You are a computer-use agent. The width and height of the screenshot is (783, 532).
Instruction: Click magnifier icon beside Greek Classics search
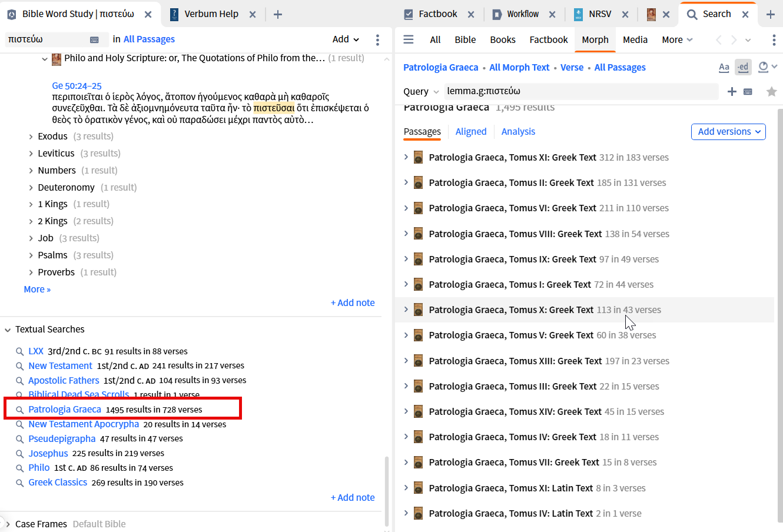click(x=20, y=483)
